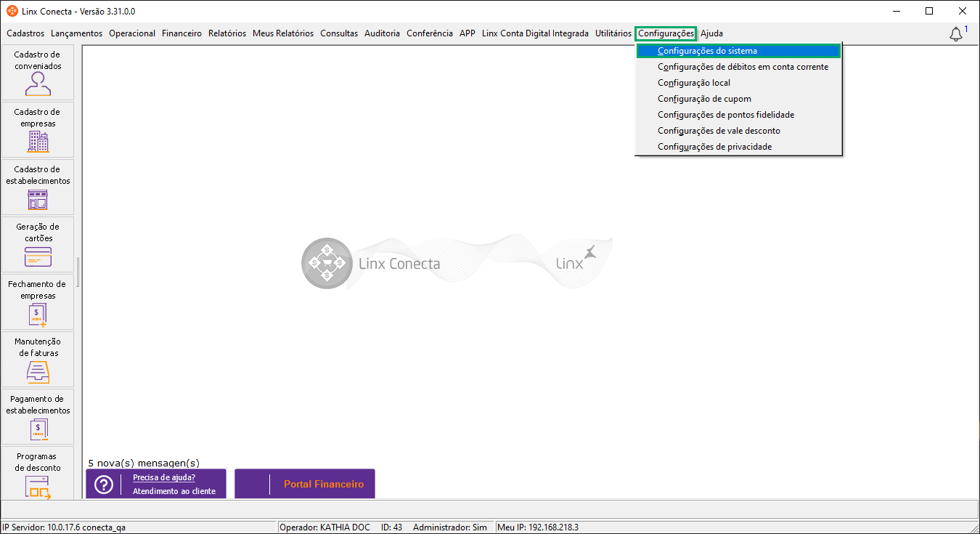Open the Financeiro menu
Image resolution: width=980 pixels, height=534 pixels.
(x=182, y=33)
